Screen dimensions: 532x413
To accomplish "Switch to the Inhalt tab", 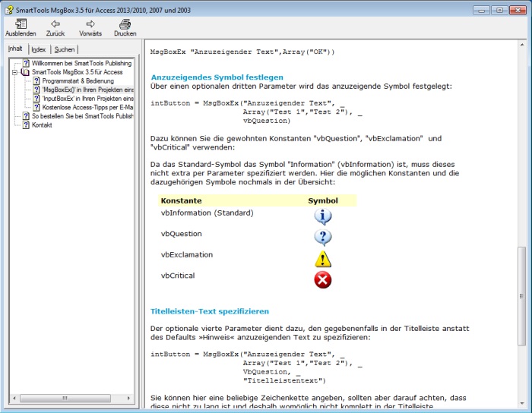I will tap(15, 49).
